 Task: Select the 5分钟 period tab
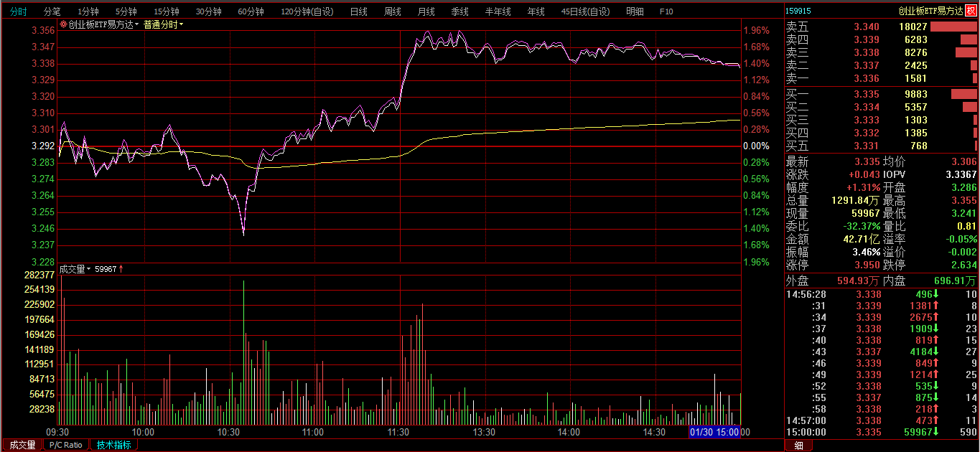[126, 11]
